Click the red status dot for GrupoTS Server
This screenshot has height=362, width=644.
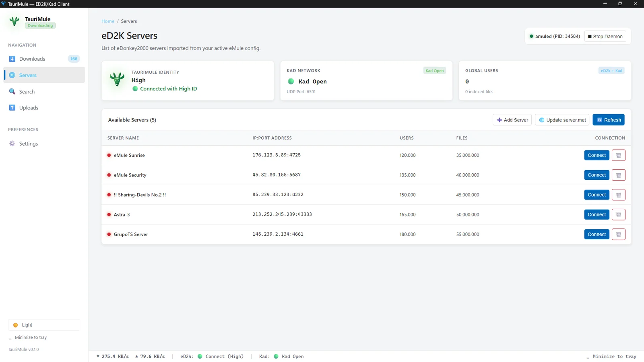[x=109, y=234]
